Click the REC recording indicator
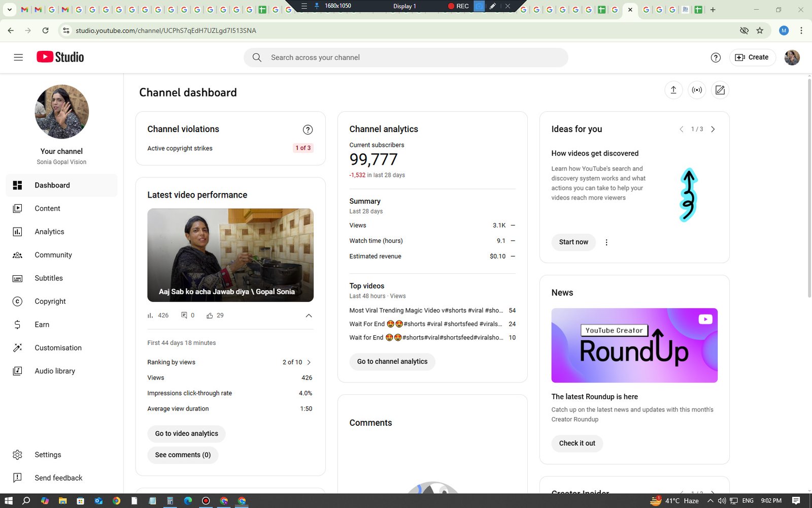This screenshot has height=508, width=812. 458,6
